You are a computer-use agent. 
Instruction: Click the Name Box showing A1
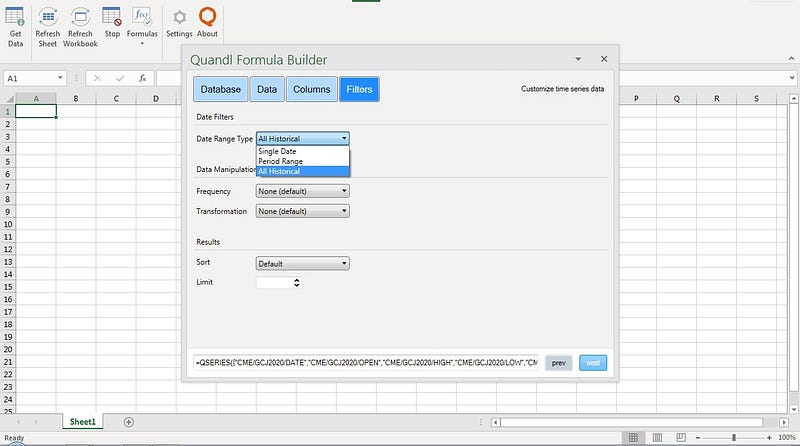coord(30,78)
